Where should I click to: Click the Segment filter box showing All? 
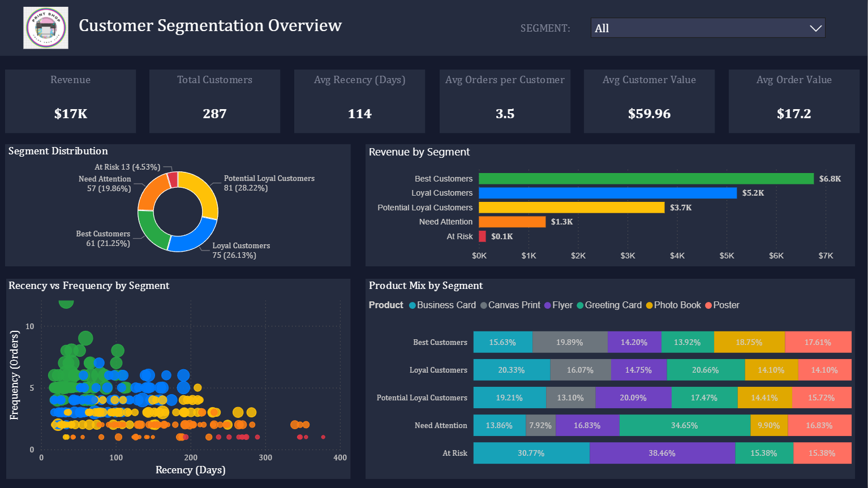point(696,28)
